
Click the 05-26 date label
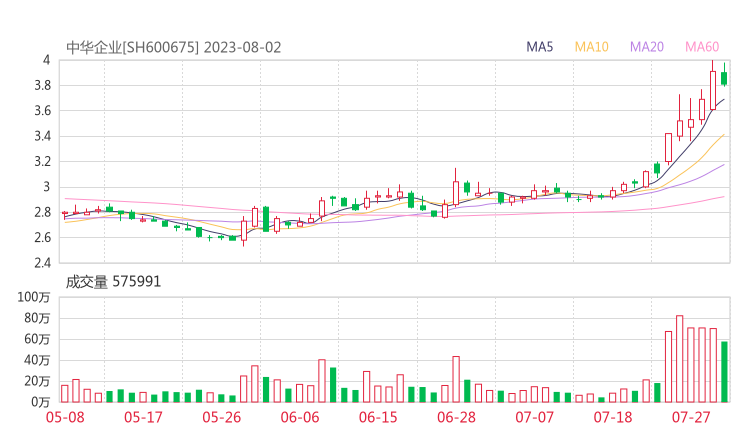click(222, 417)
